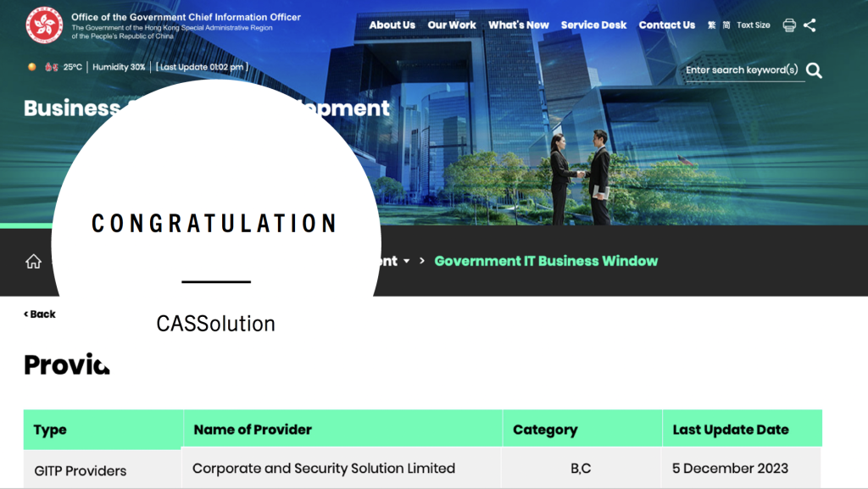Click the print page icon
This screenshot has height=489, width=868.
click(x=789, y=25)
